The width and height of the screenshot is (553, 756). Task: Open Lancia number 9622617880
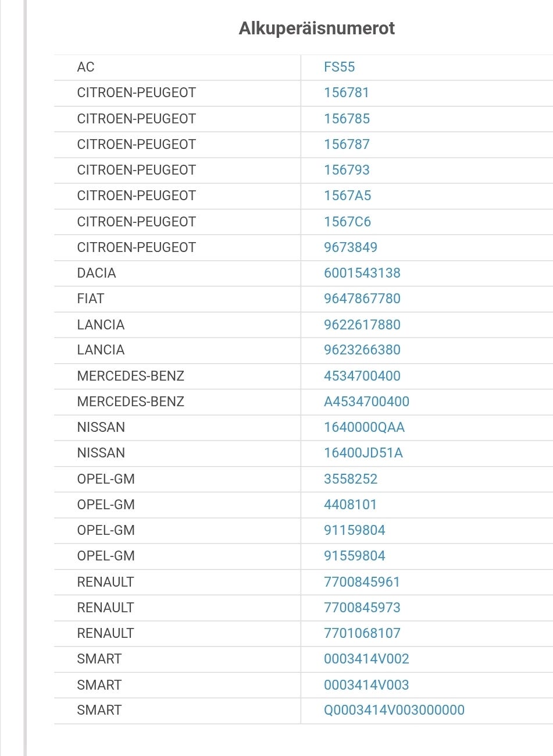(x=362, y=325)
